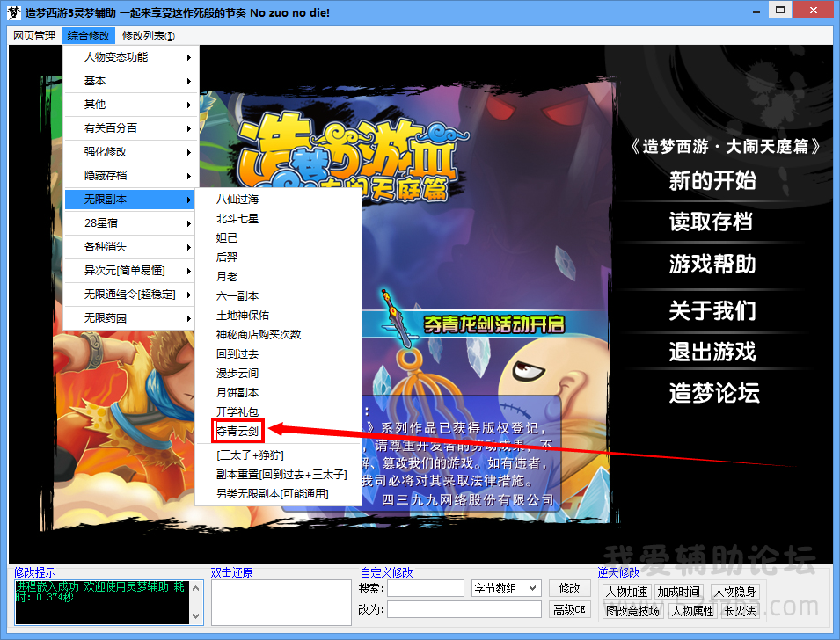Expand the 隐藏存档 submenu
The width and height of the screenshot is (840, 640).
pos(131,176)
